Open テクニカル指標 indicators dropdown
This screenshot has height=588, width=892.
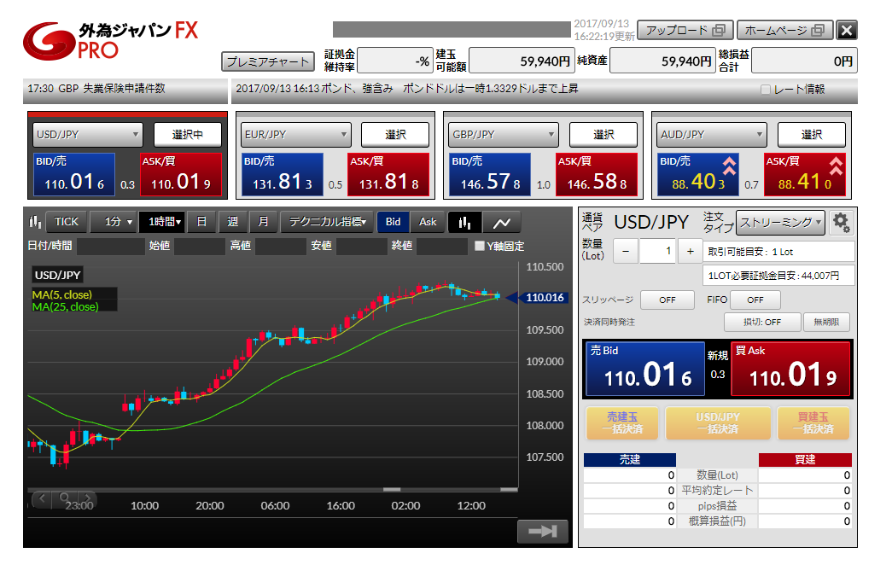pos(327,222)
